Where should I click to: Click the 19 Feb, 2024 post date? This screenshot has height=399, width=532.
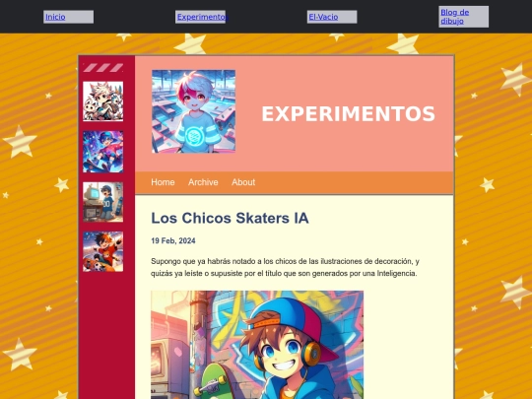[x=173, y=241]
